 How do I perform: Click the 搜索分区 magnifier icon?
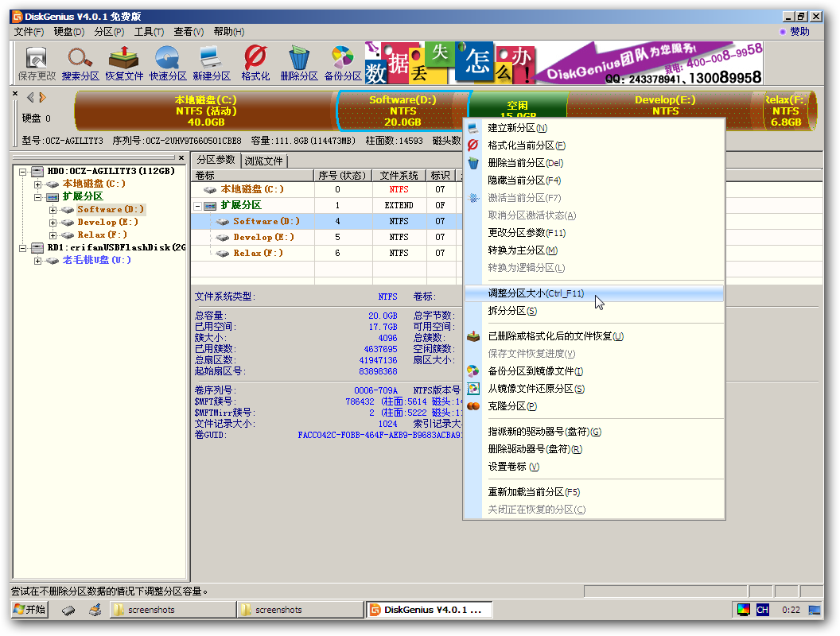click(x=80, y=63)
